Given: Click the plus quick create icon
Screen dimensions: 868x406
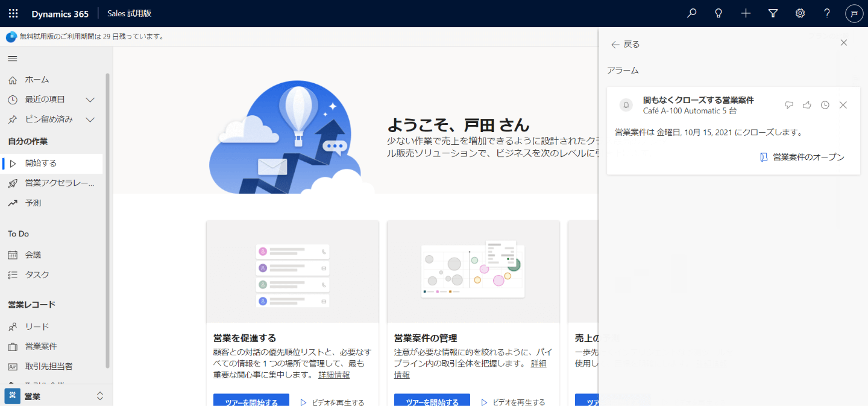Looking at the screenshot, I should pyautogui.click(x=746, y=13).
